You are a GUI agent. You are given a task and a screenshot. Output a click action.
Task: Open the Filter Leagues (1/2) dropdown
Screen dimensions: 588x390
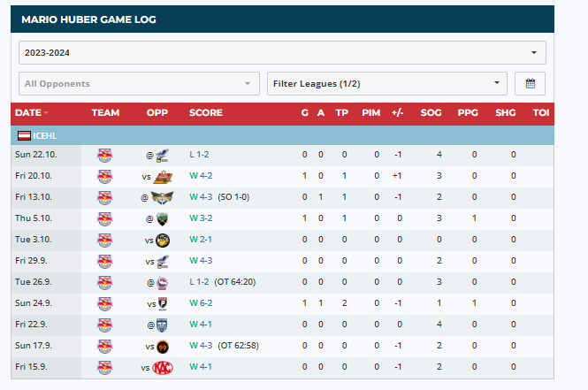click(386, 84)
